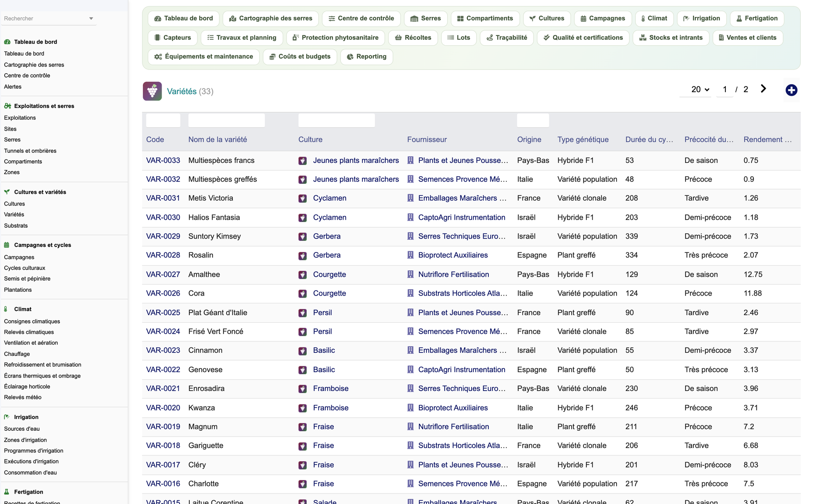Open Alertes in the sidebar
Image resolution: width=815 pixels, height=504 pixels.
pyautogui.click(x=13, y=87)
